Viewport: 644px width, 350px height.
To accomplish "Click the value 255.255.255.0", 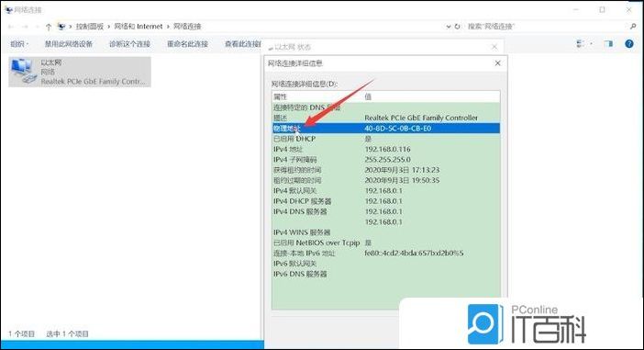I will coord(387,160).
